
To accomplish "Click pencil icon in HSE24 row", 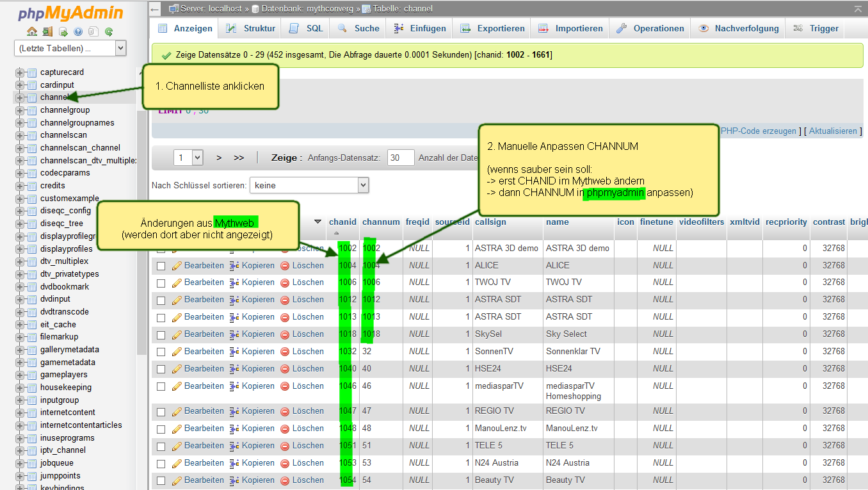I will (x=177, y=369).
